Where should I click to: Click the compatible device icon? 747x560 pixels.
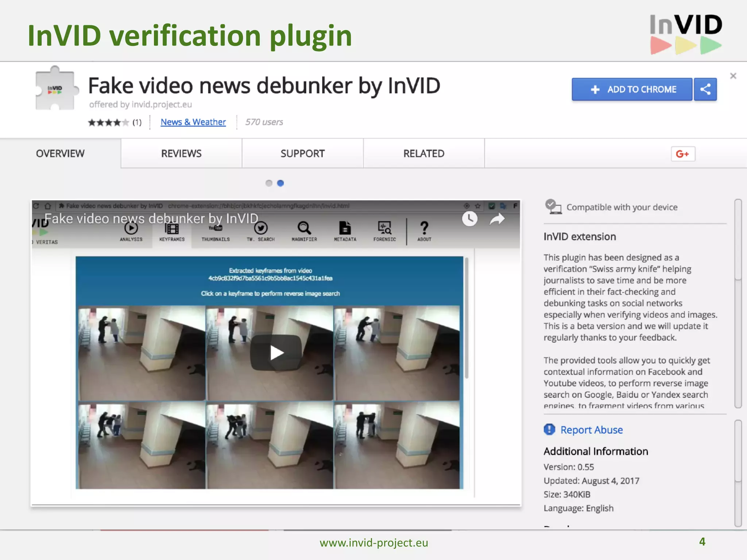click(553, 207)
